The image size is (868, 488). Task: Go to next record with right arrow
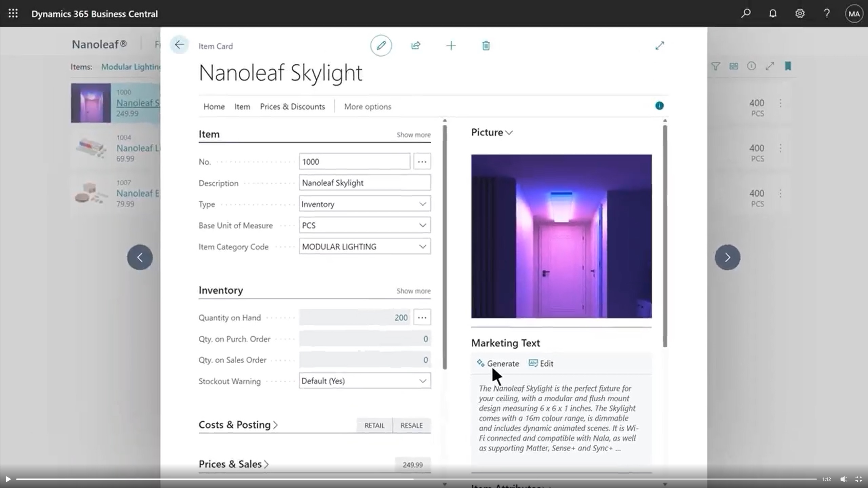pyautogui.click(x=728, y=257)
